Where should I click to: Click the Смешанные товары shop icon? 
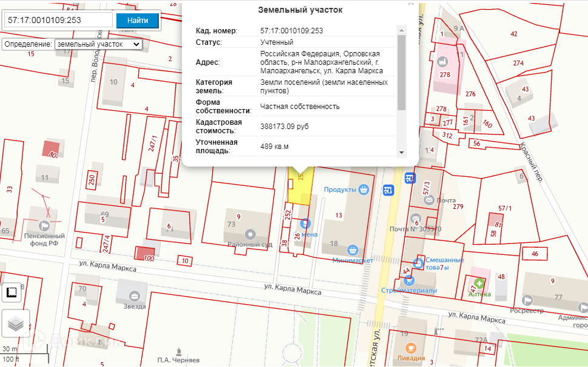click(x=418, y=263)
